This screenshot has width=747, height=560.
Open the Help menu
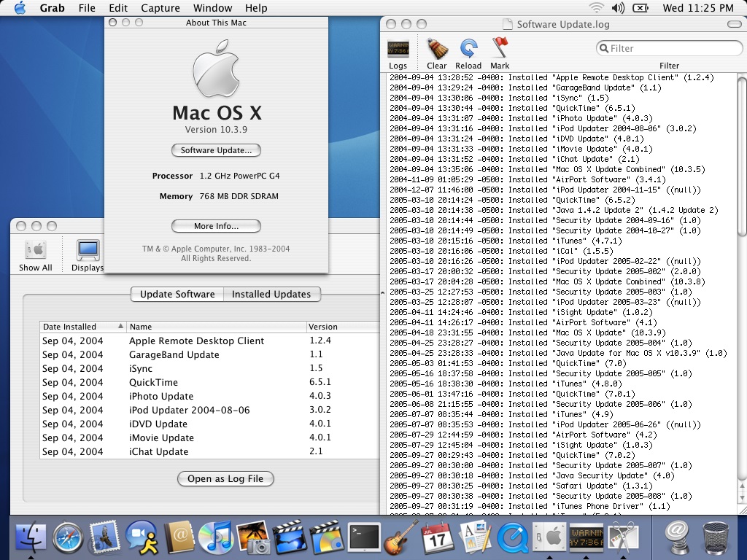click(256, 8)
